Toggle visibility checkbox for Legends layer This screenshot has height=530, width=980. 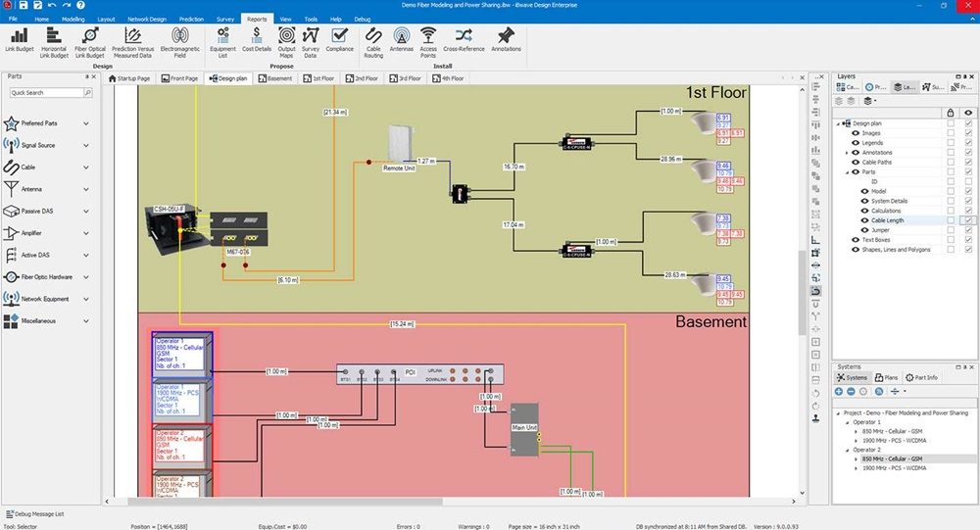(x=968, y=142)
